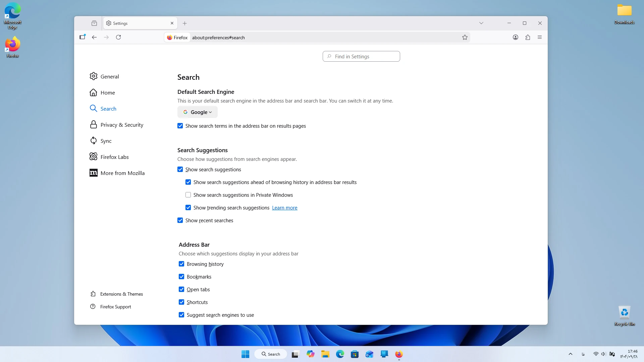Focus the Find in Settings search box
644x362 pixels.
coord(361,56)
